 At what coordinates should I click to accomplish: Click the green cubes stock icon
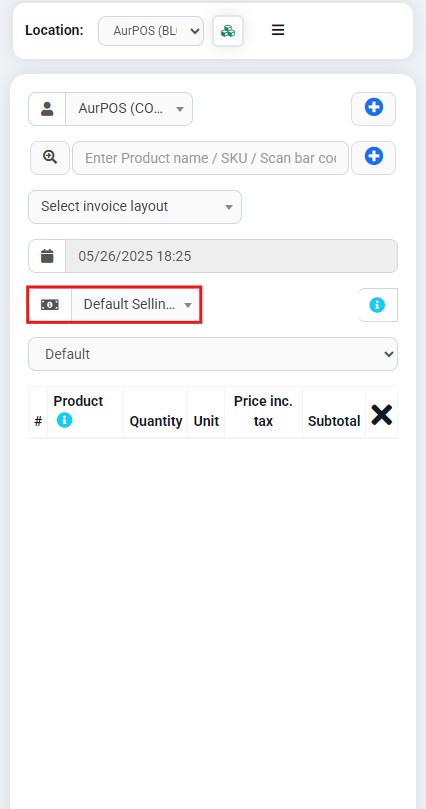[228, 31]
